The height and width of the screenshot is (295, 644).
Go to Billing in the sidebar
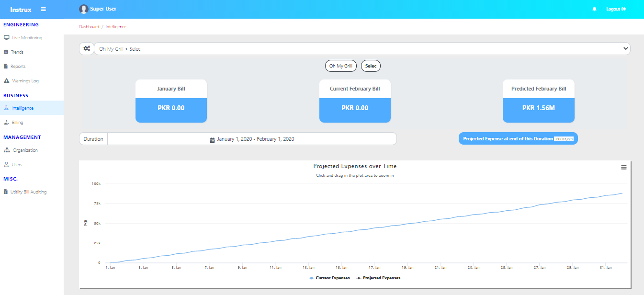[x=18, y=123]
